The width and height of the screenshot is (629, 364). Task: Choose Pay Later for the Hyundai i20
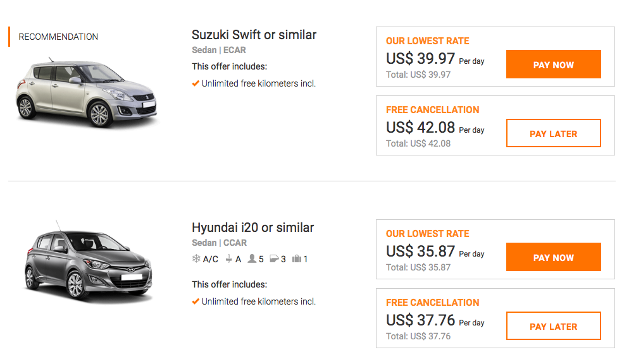tap(553, 326)
